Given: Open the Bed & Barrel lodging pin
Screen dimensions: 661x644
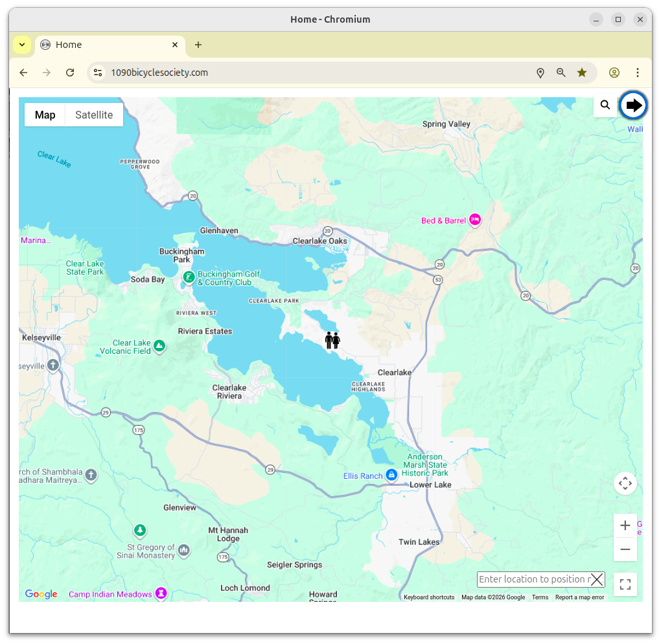Looking at the screenshot, I should tap(475, 220).
